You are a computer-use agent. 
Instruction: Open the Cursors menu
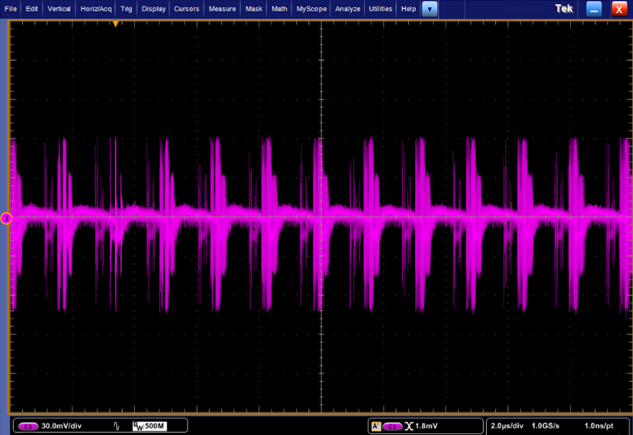tap(188, 8)
